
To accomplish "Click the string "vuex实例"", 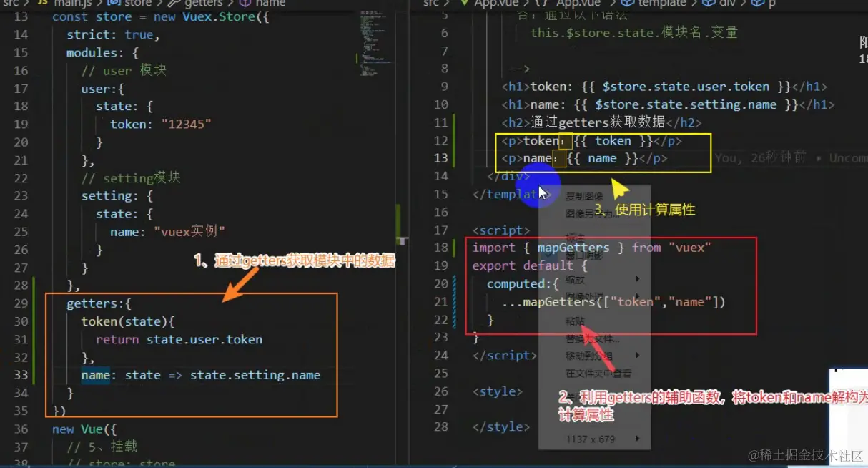I will pyautogui.click(x=189, y=232).
